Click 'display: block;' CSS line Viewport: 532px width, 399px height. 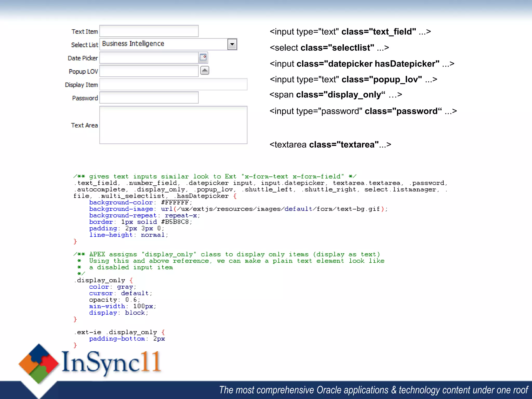[x=119, y=313]
